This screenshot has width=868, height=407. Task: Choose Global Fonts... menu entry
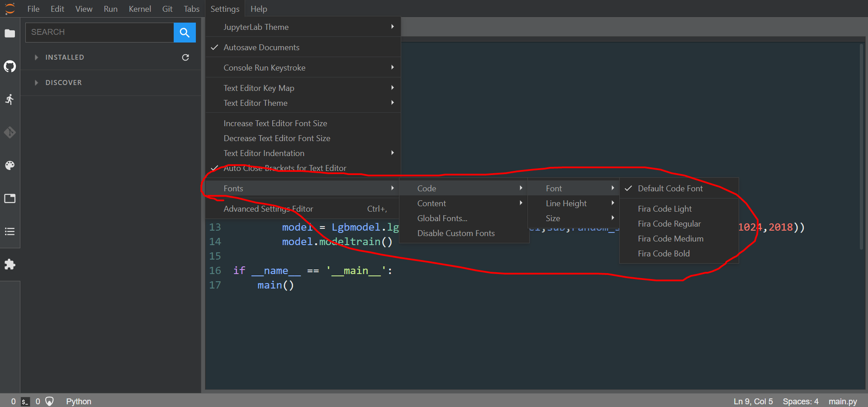tap(464, 218)
